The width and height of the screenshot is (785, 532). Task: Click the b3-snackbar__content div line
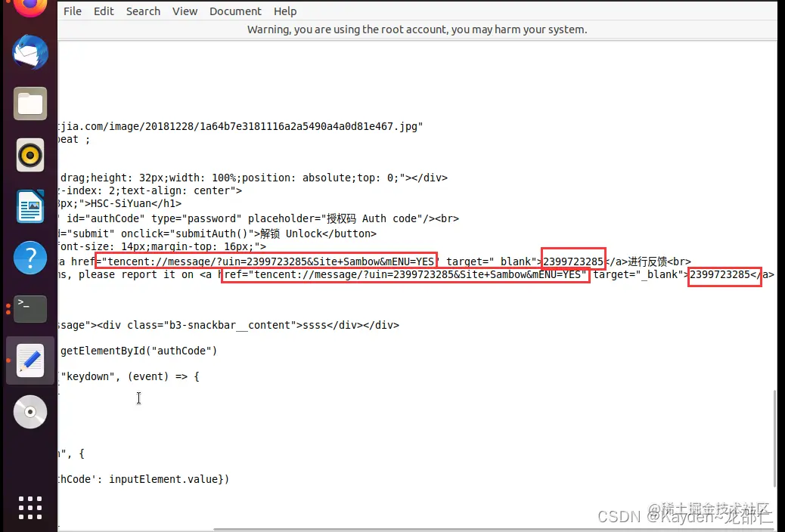[229, 325]
